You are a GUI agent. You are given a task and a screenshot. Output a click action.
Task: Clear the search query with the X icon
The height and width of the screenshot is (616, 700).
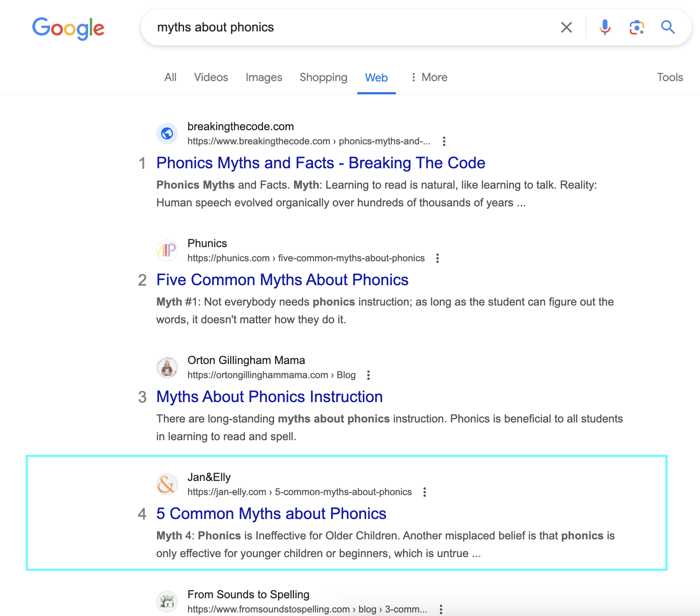pyautogui.click(x=566, y=27)
